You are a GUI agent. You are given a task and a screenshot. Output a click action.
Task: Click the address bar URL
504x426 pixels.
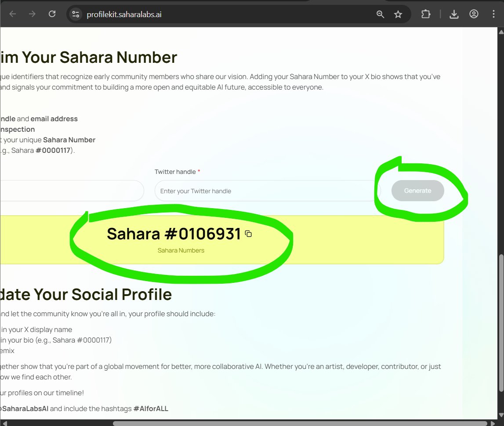(124, 14)
